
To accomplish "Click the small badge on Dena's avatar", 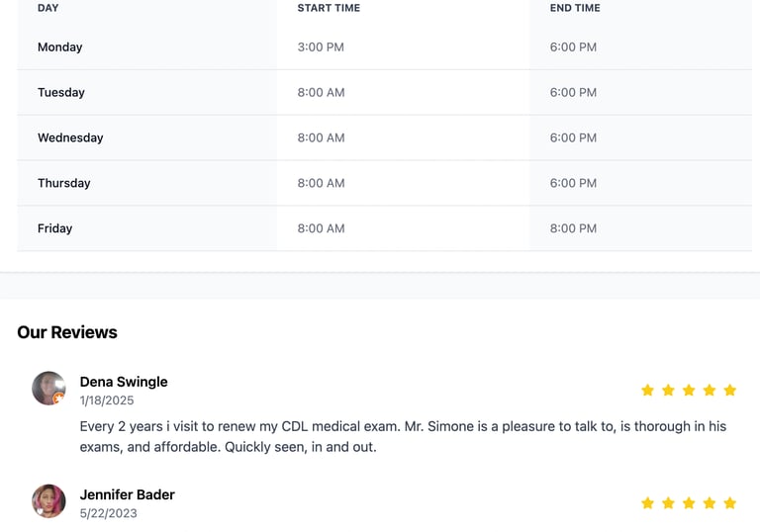I will click(x=59, y=399).
